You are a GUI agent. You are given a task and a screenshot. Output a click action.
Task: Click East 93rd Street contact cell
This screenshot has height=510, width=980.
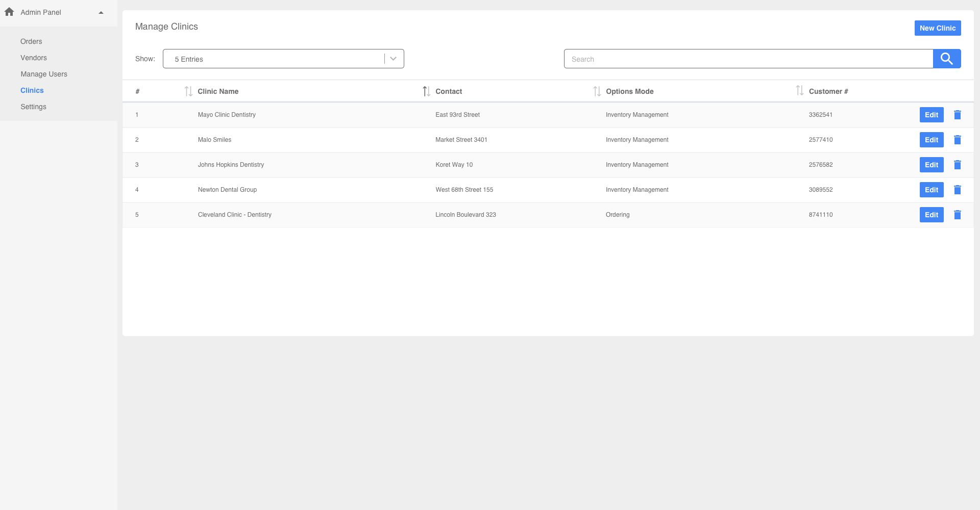pyautogui.click(x=457, y=115)
